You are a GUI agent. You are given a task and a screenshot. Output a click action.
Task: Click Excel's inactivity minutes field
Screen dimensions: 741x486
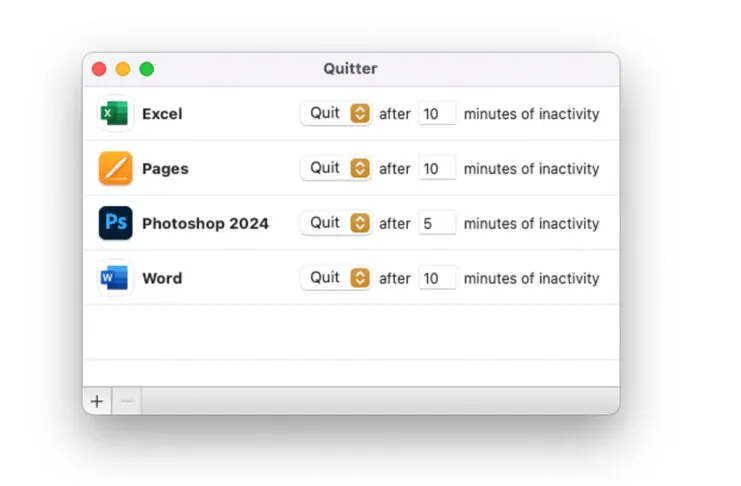(437, 114)
